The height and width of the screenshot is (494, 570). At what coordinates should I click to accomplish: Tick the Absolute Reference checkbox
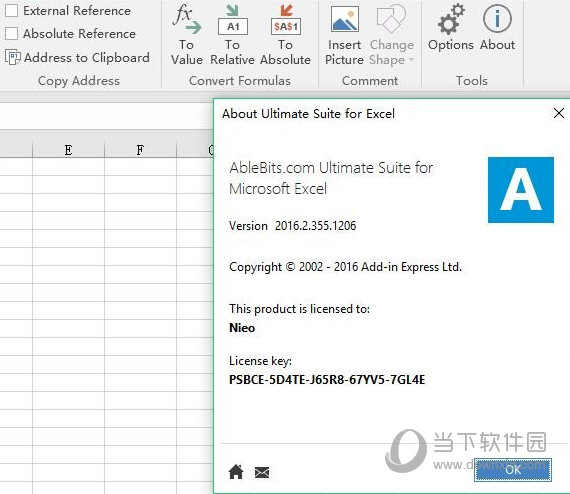11,33
